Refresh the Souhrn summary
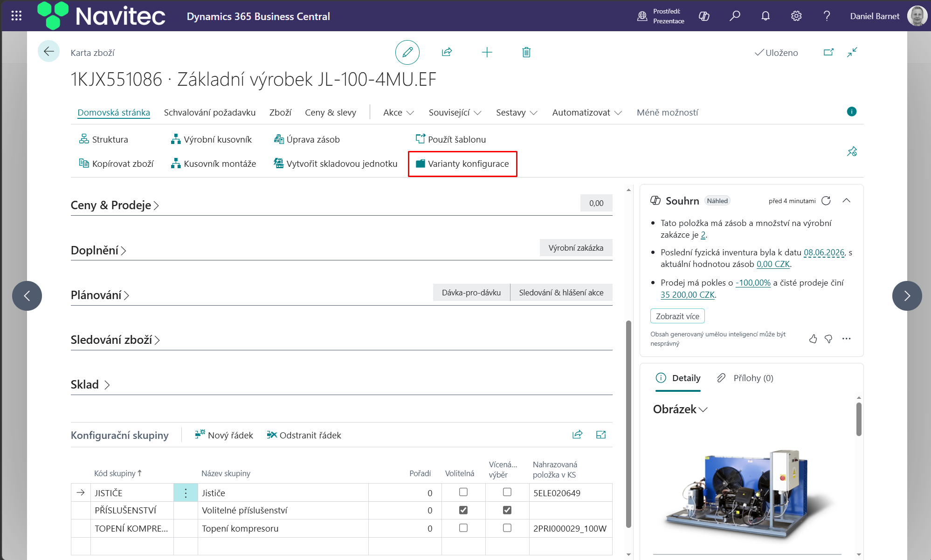 click(x=826, y=201)
